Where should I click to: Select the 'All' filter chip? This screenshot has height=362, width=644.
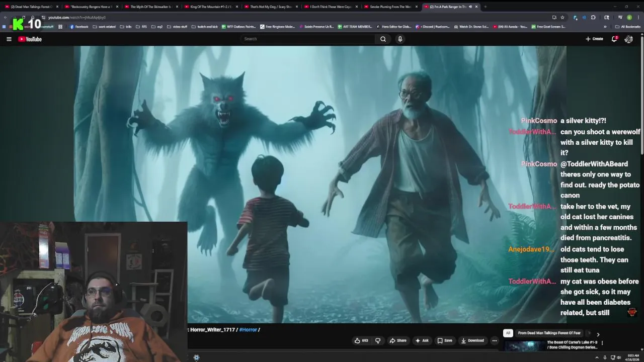508,333
